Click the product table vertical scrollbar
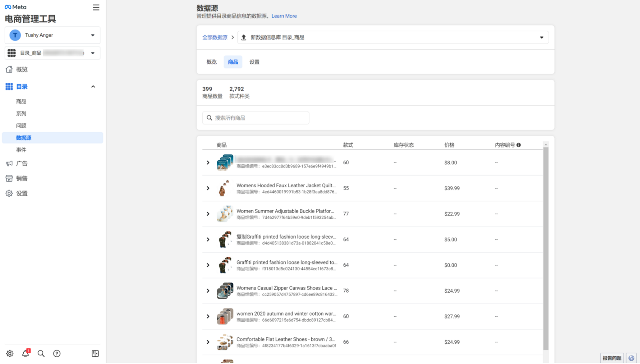Screen dimensions: 640x364 pyautogui.click(x=545, y=248)
